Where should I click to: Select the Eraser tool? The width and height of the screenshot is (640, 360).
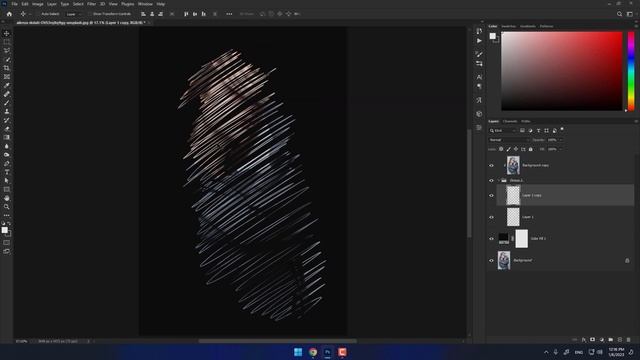(7, 129)
